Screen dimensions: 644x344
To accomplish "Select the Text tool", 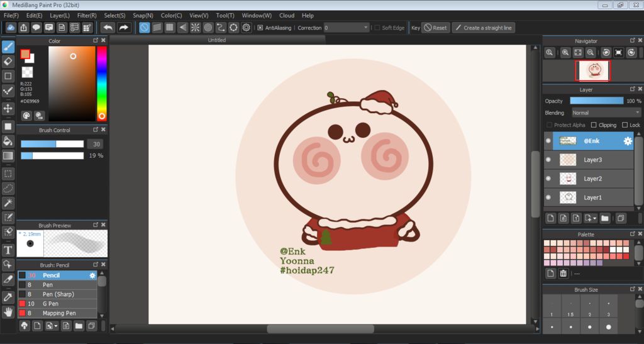I will tap(8, 250).
